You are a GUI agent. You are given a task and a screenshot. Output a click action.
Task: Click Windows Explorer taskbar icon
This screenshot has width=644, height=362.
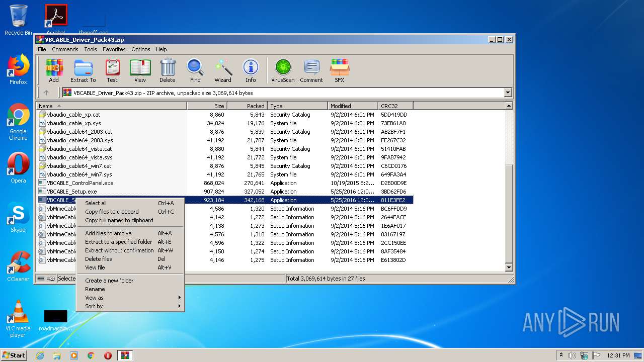point(57,355)
